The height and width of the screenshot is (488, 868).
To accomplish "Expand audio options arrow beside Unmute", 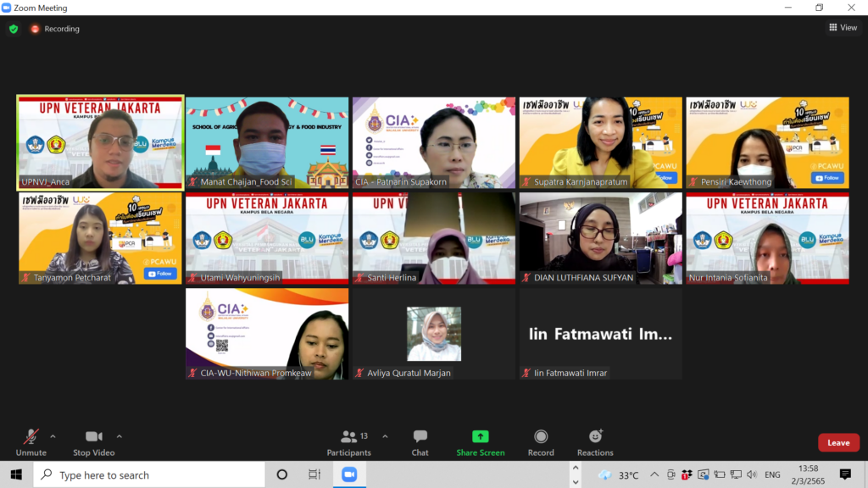I will pyautogui.click(x=53, y=436).
